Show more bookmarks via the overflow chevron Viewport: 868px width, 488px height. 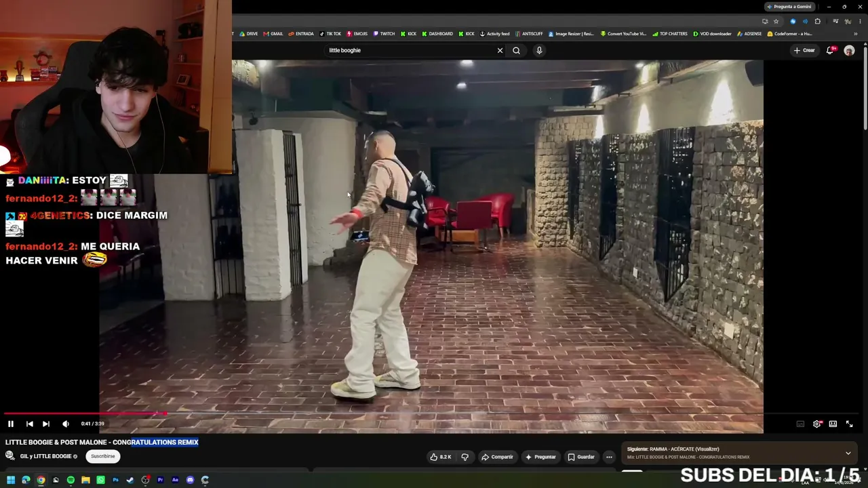pyautogui.click(x=856, y=34)
